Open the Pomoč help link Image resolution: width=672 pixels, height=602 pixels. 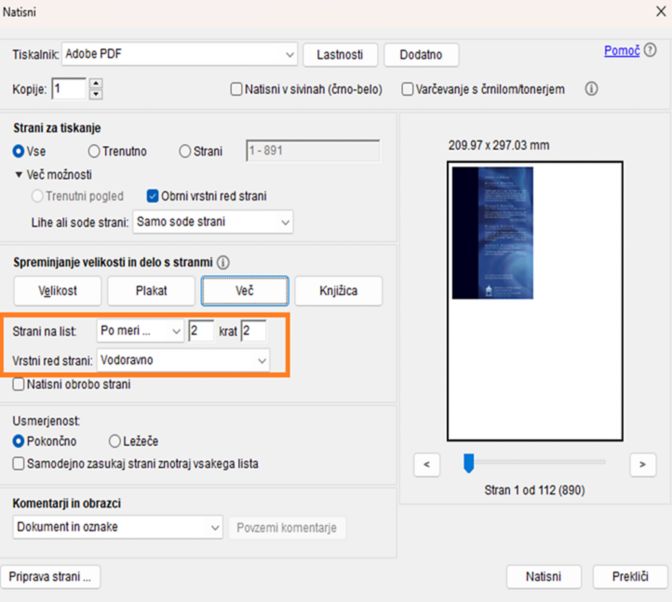pos(622,51)
